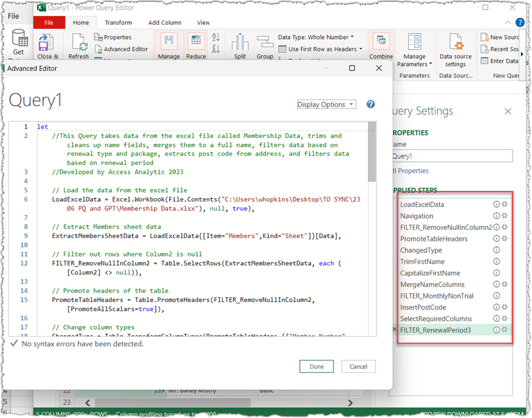This screenshot has width=532, height=418.
Task: Open settings gear for FILTER_RenewalPeriod3 step
Action: click(505, 330)
